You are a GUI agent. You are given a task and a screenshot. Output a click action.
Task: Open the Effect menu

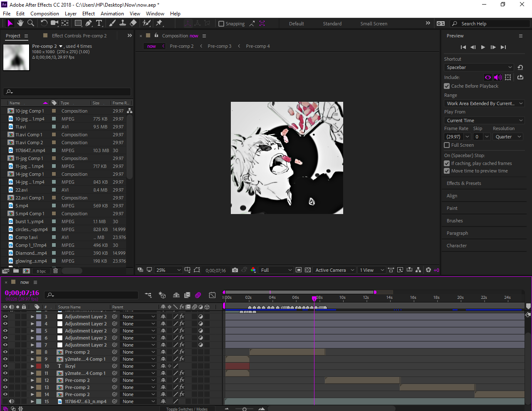point(89,14)
